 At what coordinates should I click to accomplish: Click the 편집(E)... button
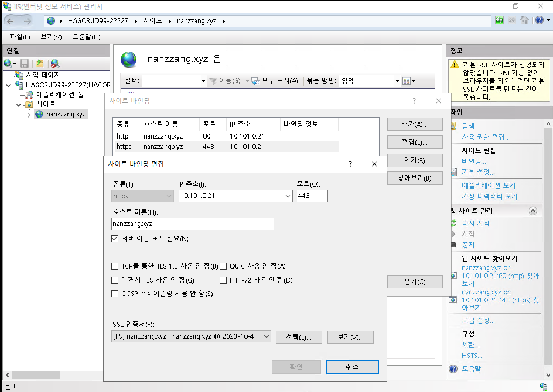[x=415, y=142]
